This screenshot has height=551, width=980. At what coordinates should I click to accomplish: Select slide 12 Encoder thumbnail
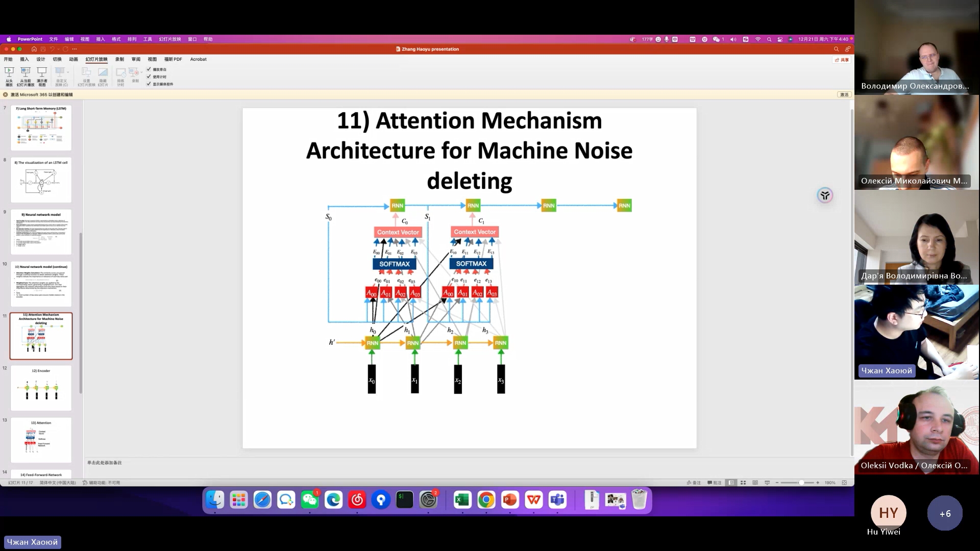click(41, 388)
